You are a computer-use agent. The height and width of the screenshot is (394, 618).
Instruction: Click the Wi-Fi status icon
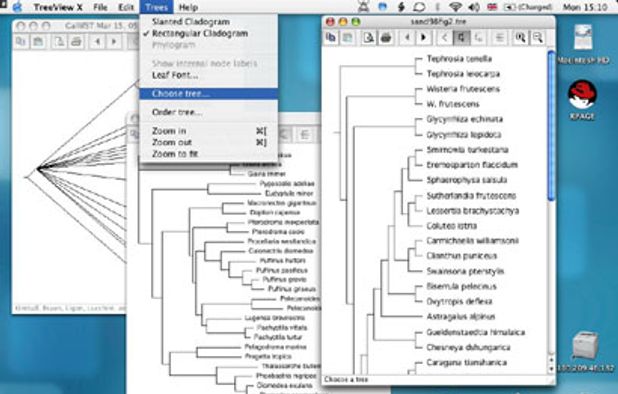456,7
